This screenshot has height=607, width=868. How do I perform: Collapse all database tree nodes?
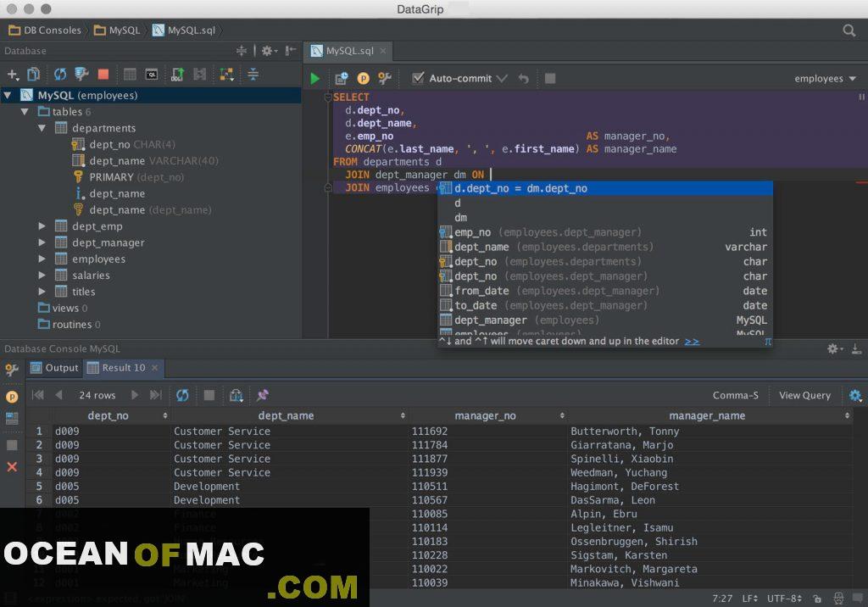tap(253, 75)
